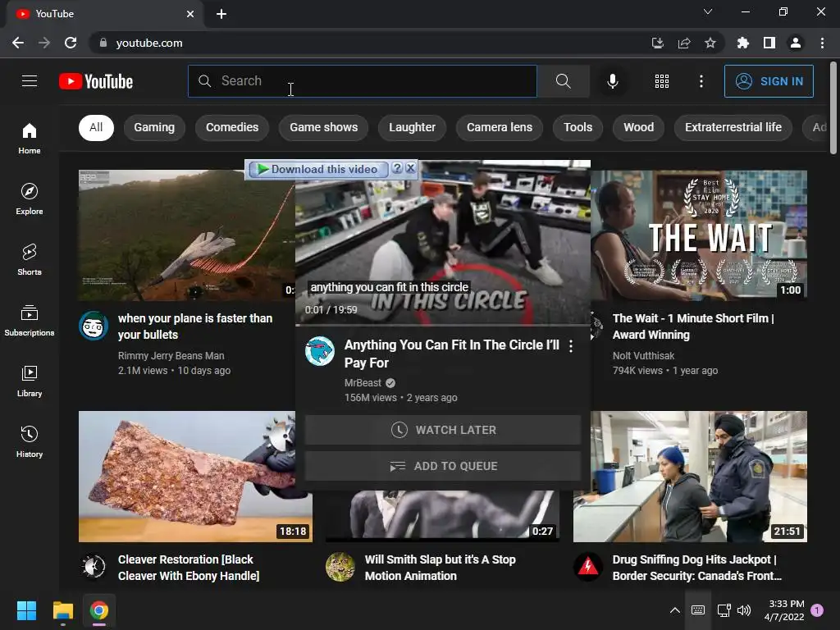Open the YouTube hamburger guide menu
The height and width of the screenshot is (630, 840).
[30, 81]
